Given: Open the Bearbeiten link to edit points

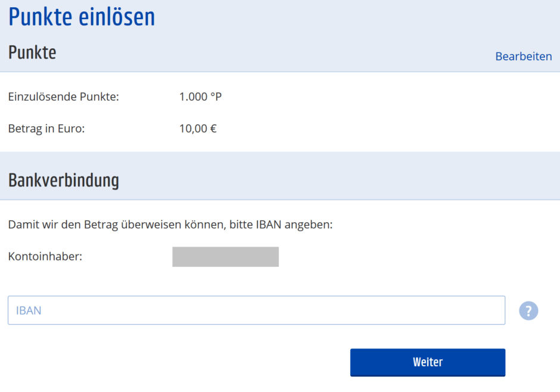Looking at the screenshot, I should click(524, 57).
